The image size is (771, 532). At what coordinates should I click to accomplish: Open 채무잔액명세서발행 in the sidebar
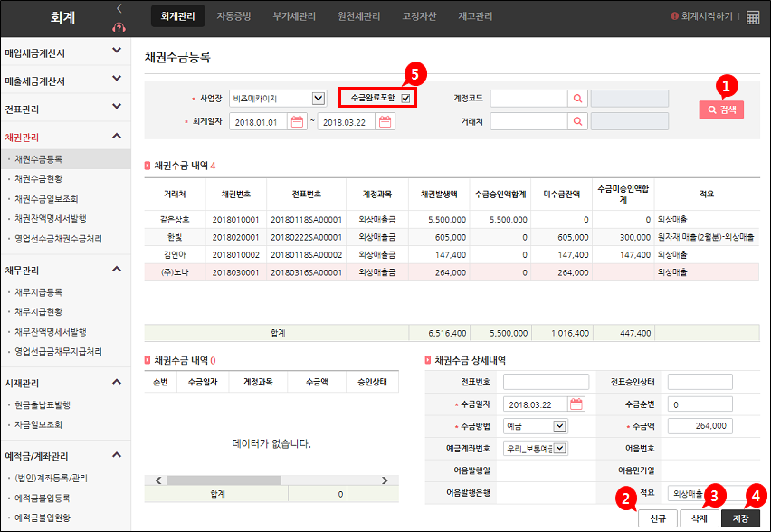pyautogui.click(x=50, y=332)
